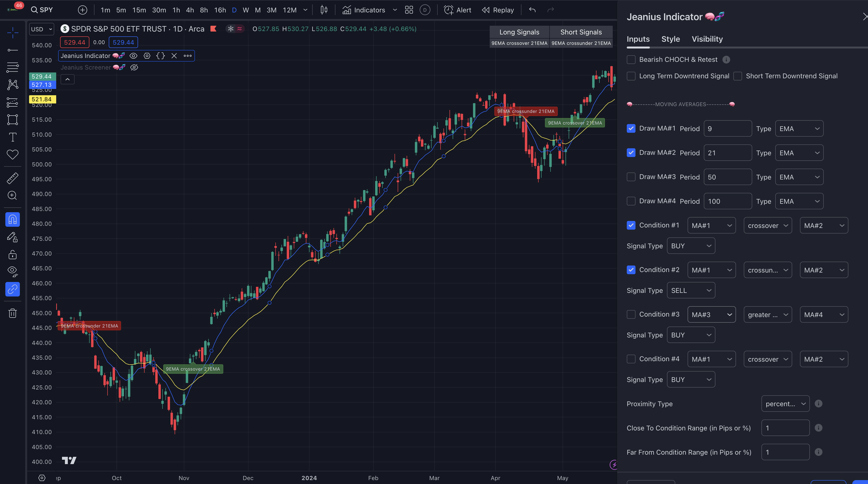Edit Close To Condition Range input
This screenshot has width=868, height=484.
pos(785,428)
